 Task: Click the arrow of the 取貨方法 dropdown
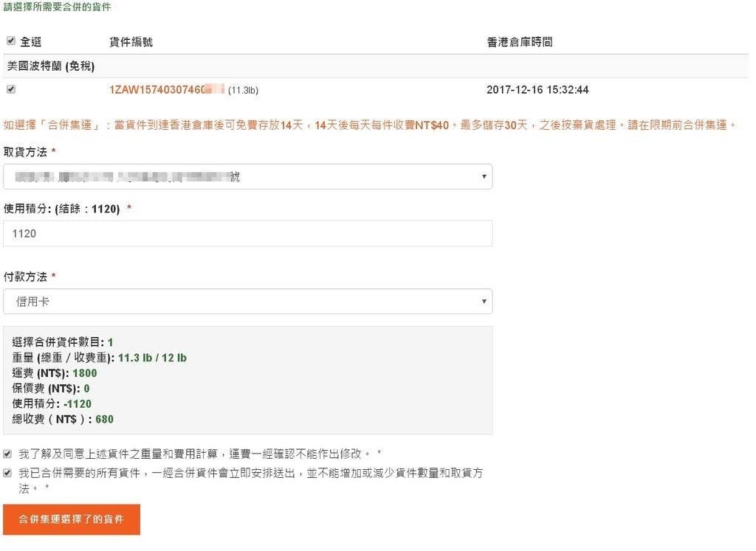coord(484,177)
